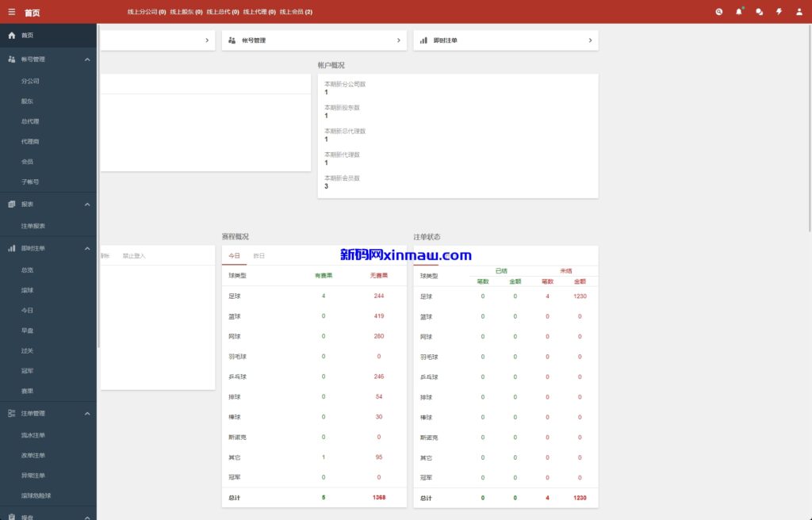This screenshot has width=812, height=520.
Task: Click the magnifier search icon in header
Action: pyautogui.click(x=718, y=12)
